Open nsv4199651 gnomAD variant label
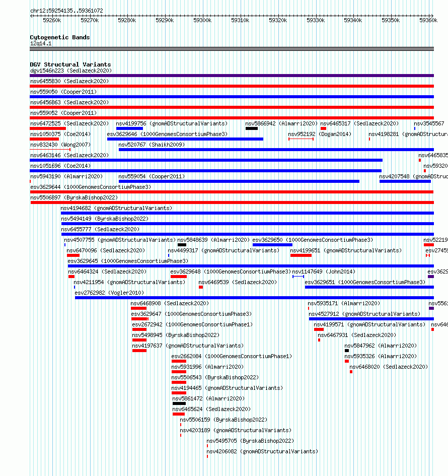This screenshot has width=448, height=476. (346, 251)
